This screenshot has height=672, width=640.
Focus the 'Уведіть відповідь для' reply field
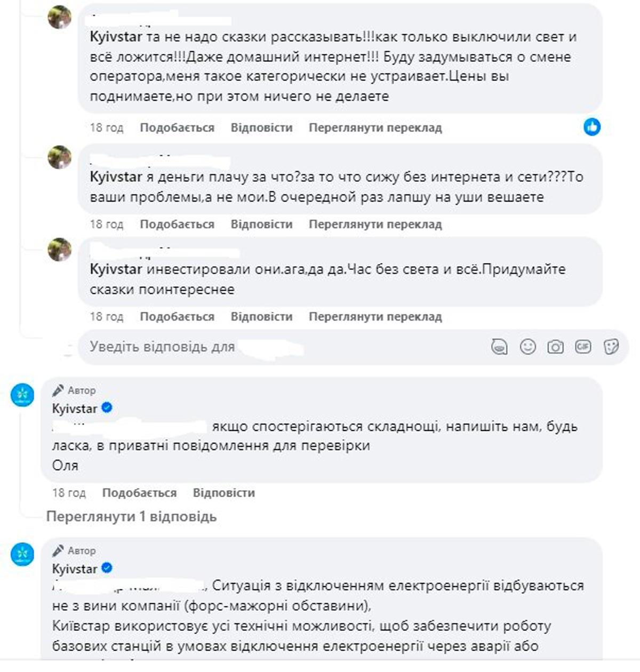(x=267, y=347)
